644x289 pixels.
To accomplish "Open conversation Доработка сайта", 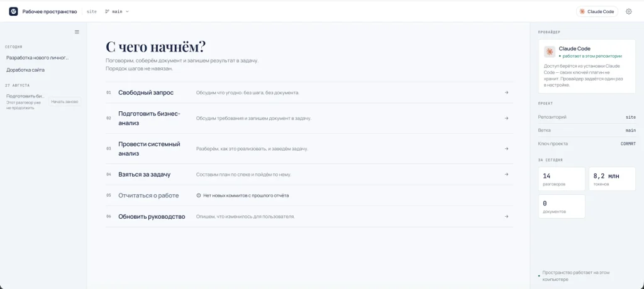I will (x=25, y=70).
